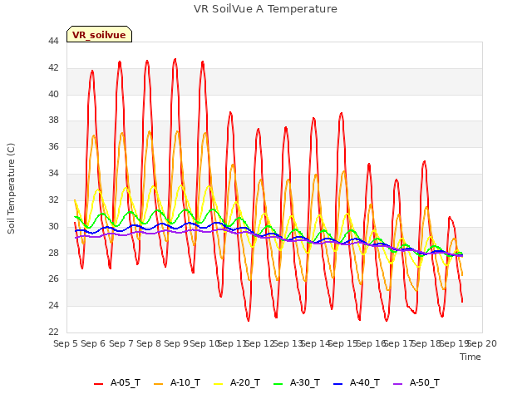The width and height of the screenshot is (532, 399).
Task: Click the Sep 6 x-axis label
Action: [x=93, y=343]
